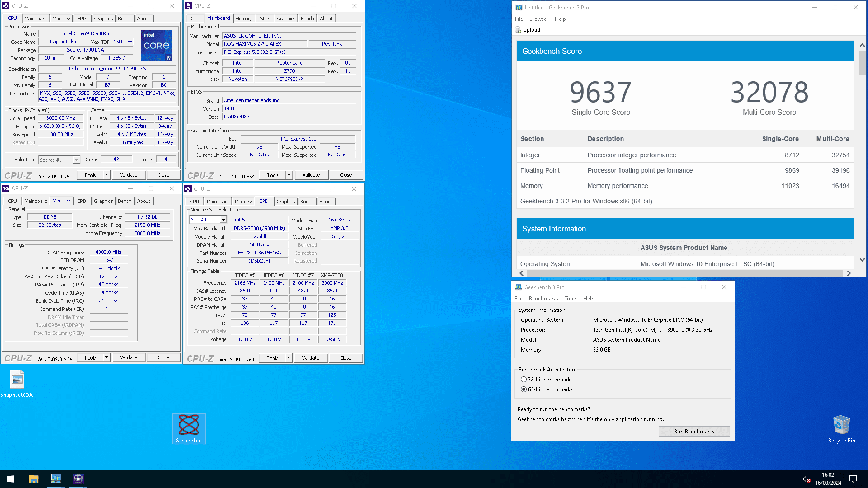This screenshot has height=488, width=868.
Task: Click the Multiplier x 60.0 value
Action: 61,127
